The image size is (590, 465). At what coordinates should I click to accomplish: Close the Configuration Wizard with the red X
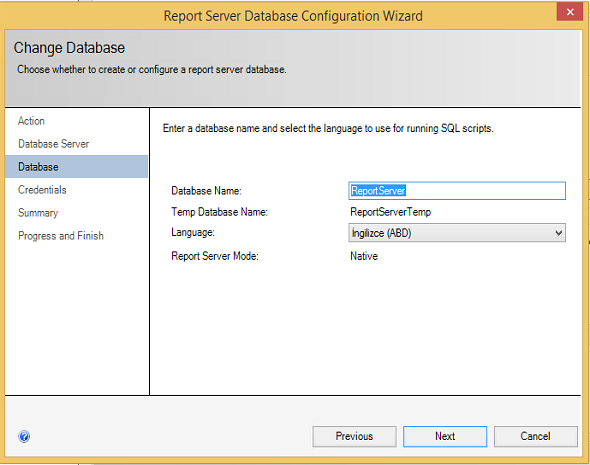(x=570, y=12)
